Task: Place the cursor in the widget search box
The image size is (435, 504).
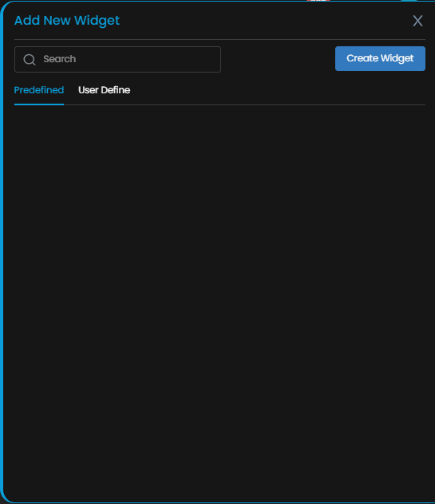Action: [x=117, y=59]
